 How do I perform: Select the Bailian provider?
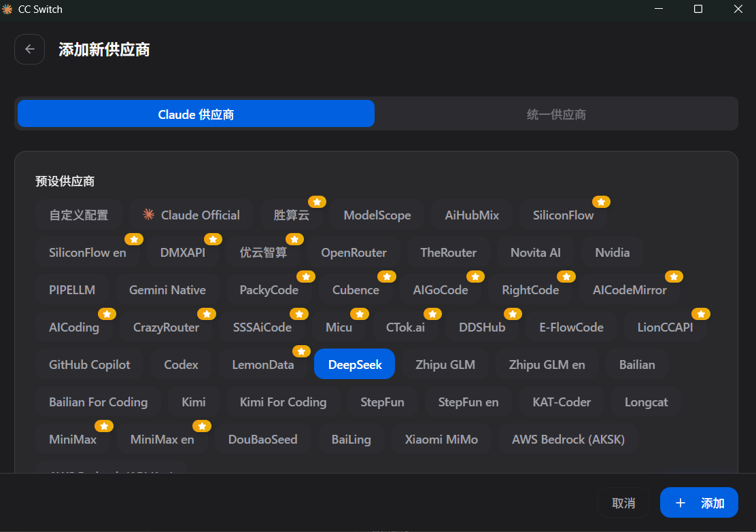pyautogui.click(x=637, y=364)
